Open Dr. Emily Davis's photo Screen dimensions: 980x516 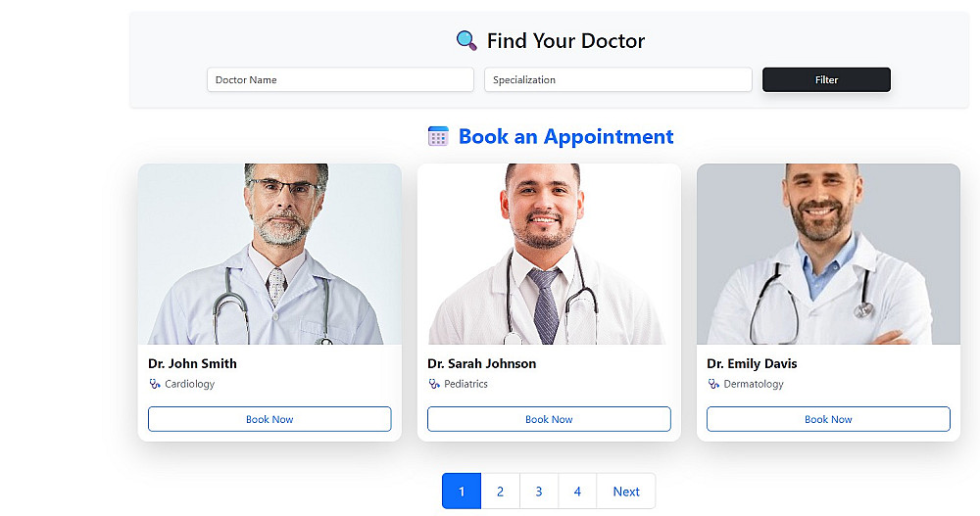(828, 254)
